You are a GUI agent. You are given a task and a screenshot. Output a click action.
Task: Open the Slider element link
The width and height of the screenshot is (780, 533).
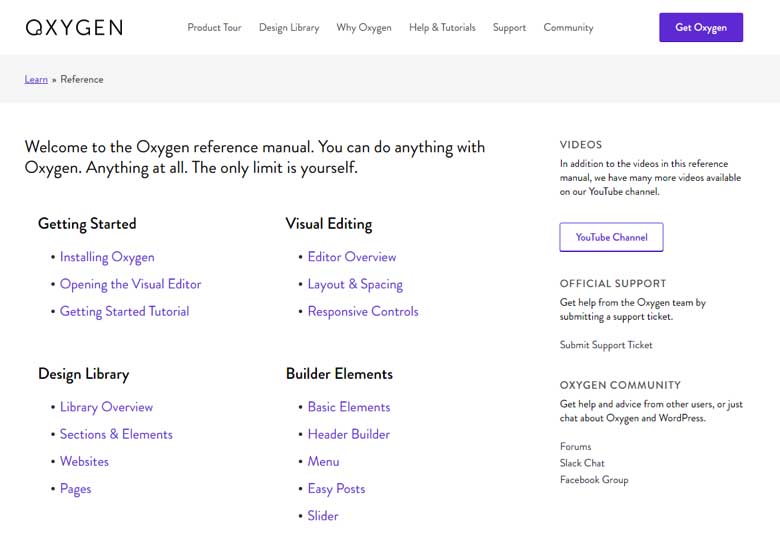[x=323, y=516]
